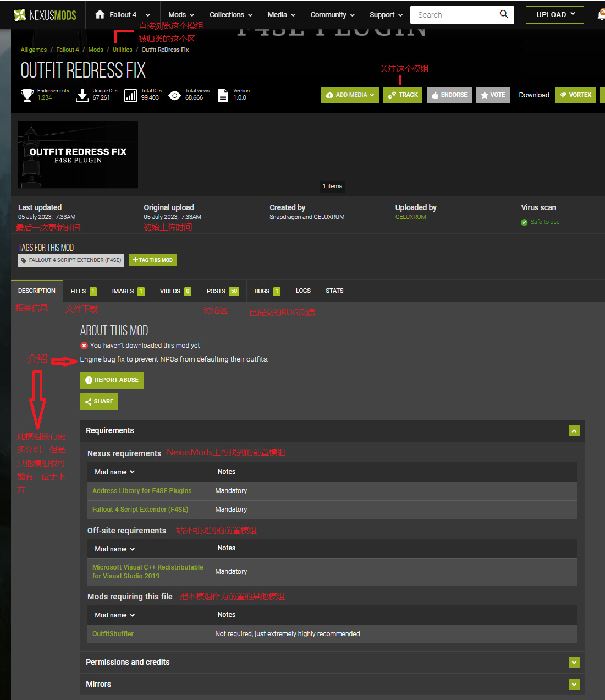Click red X icon beside download notice
The width and height of the screenshot is (605, 700).
84,346
